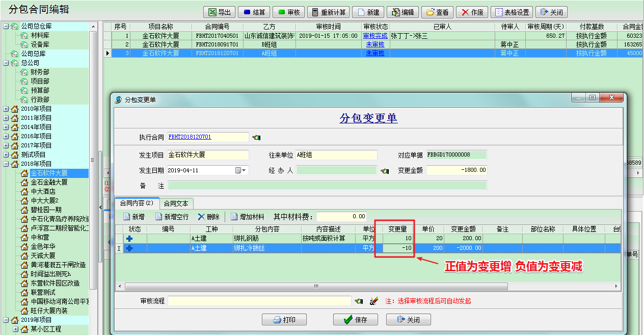Click the 审核流程 input field
The height and width of the screenshot is (335, 644).
click(259, 301)
